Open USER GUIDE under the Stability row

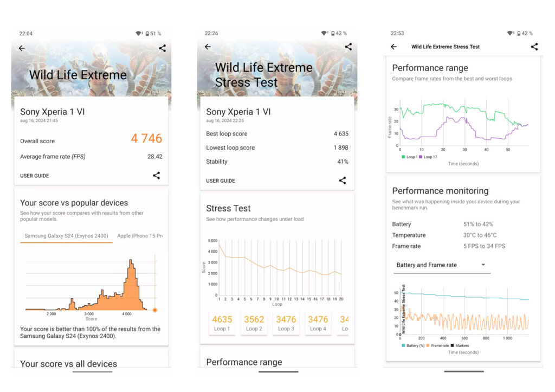pyautogui.click(x=221, y=181)
